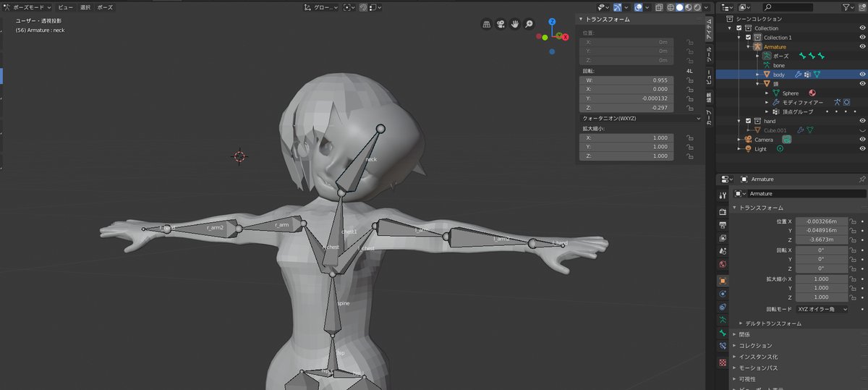Toggle viewport overlays button
Image resolution: width=868 pixels, height=390 pixels.
coord(639,7)
